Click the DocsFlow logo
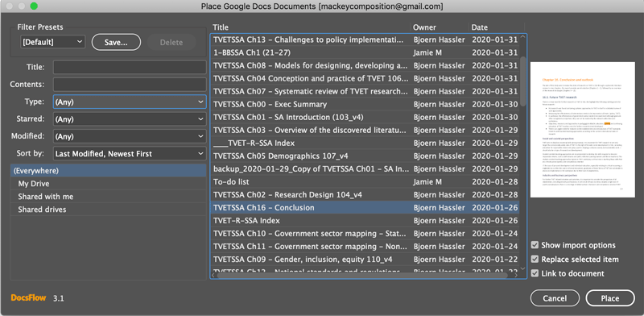This screenshot has height=316, width=644. 28,297
